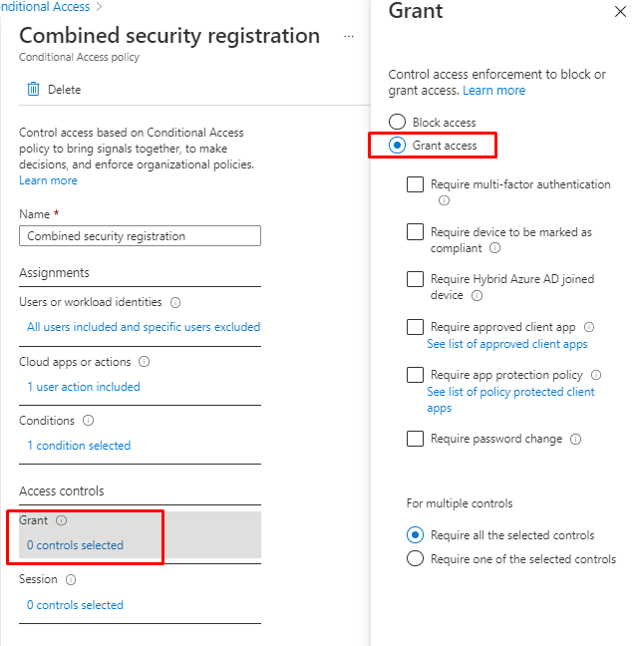The height and width of the screenshot is (646, 644).
Task: Click the policy Name text field
Action: (140, 236)
